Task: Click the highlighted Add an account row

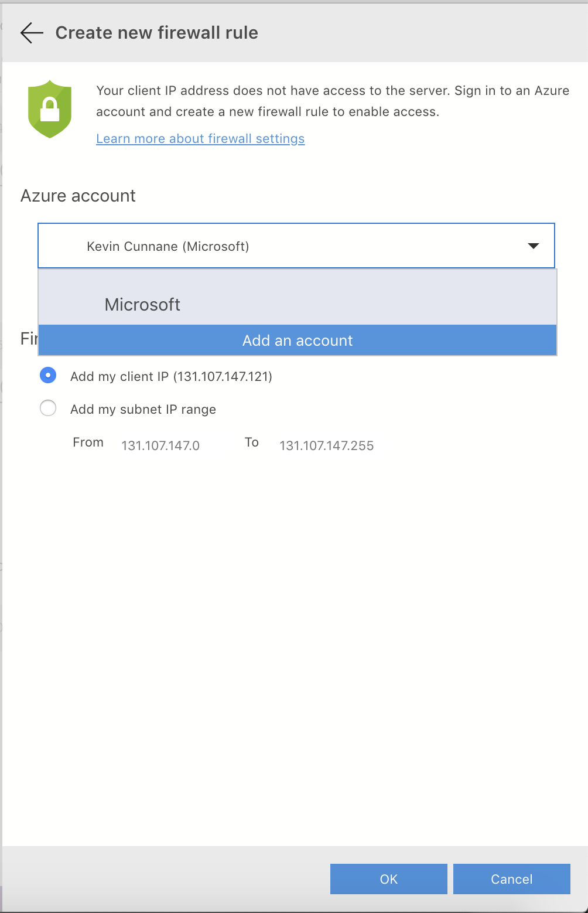Action: point(297,340)
